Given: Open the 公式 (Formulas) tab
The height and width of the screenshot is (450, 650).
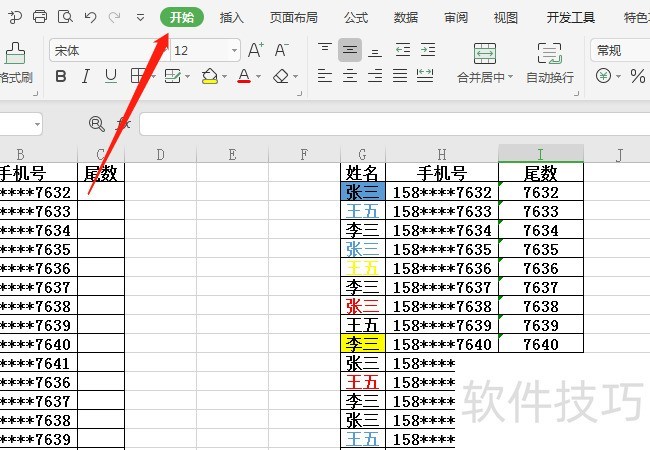Looking at the screenshot, I should coord(356,17).
